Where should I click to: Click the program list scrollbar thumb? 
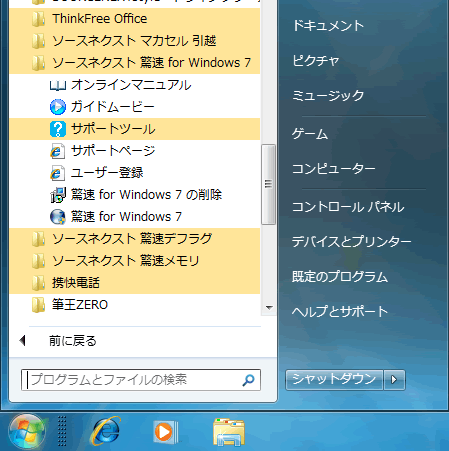[268, 184]
